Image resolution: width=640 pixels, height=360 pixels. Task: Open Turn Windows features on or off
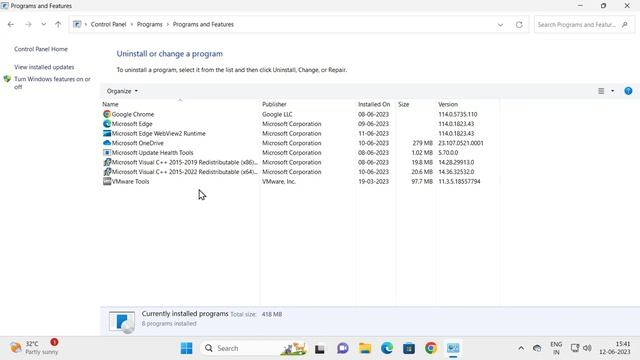click(52, 82)
